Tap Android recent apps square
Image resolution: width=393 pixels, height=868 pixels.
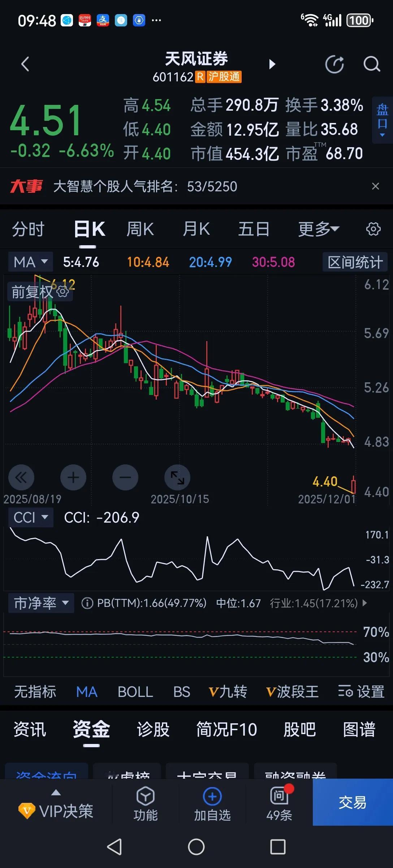pyautogui.click(x=278, y=847)
